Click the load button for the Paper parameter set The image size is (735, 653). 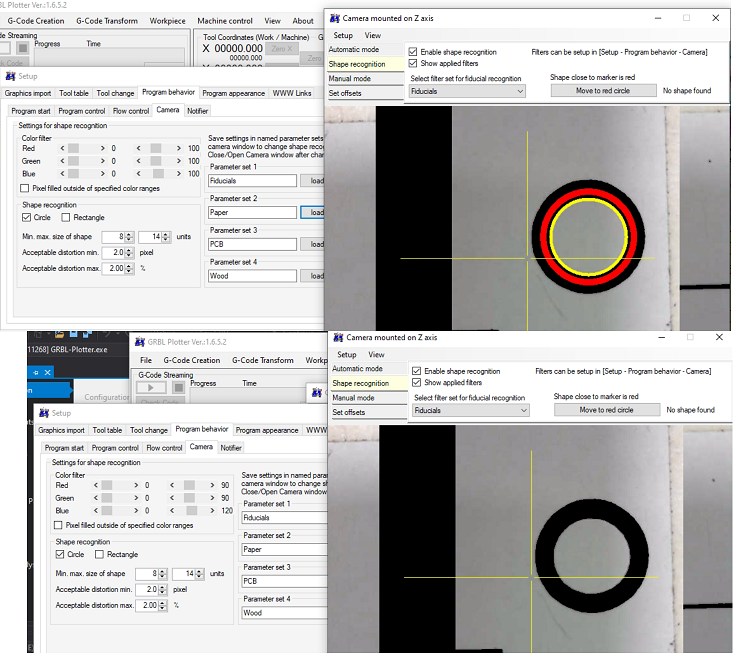[x=315, y=213]
